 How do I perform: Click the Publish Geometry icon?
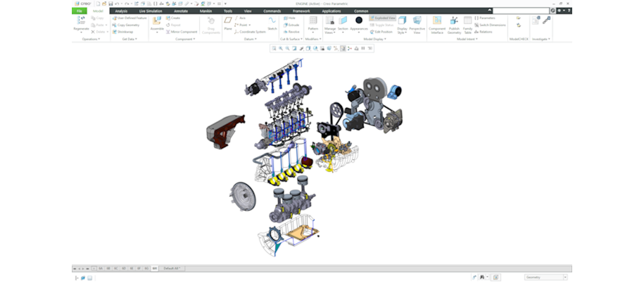(454, 23)
